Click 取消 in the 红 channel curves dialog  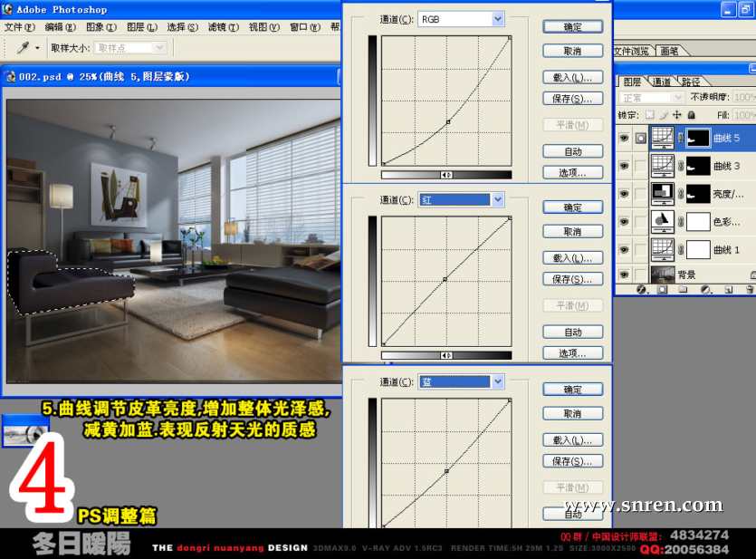pyautogui.click(x=573, y=232)
